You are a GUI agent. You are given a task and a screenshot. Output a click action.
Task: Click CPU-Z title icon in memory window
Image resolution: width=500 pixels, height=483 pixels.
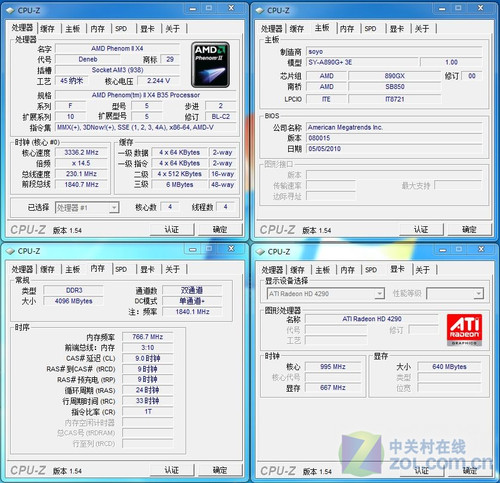10,251
